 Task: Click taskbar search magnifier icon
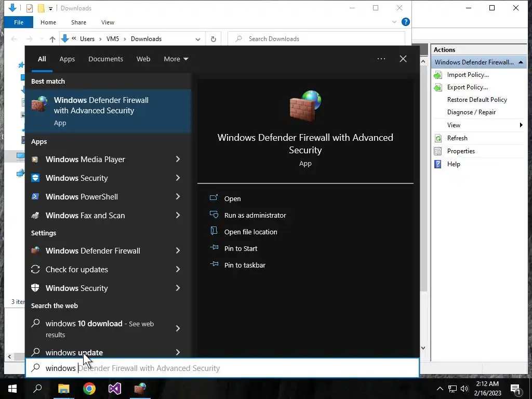(x=37, y=389)
